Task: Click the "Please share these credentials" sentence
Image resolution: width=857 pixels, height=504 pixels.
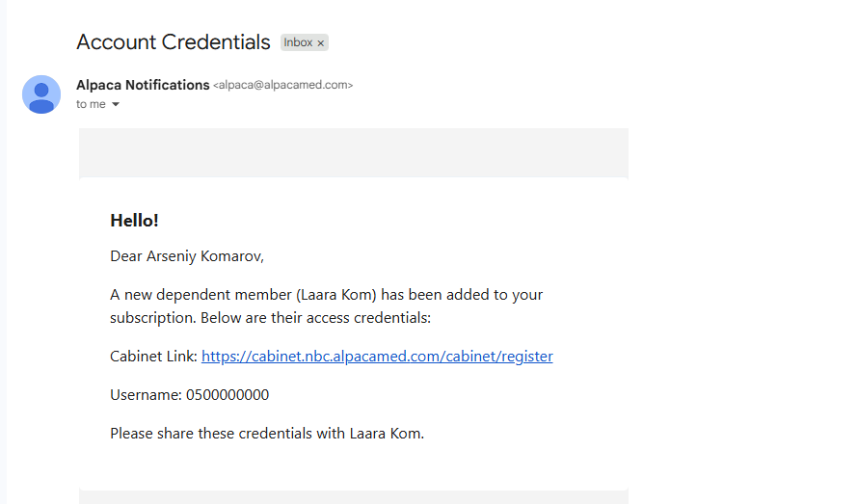Action: (267, 434)
